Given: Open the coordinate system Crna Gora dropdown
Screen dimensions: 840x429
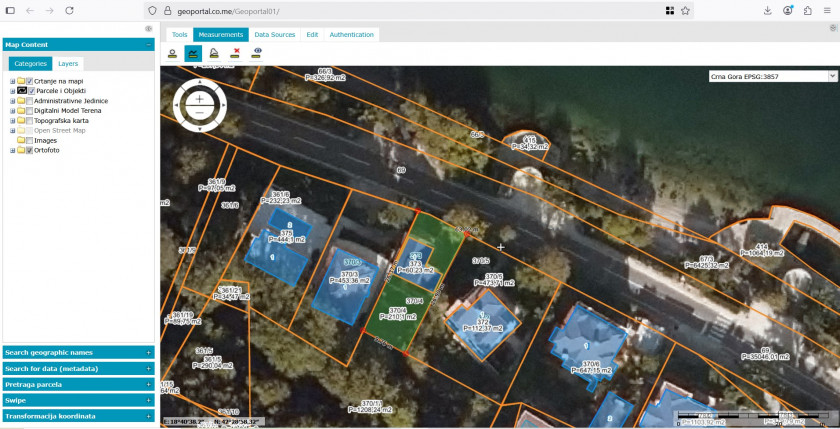Looking at the screenshot, I should click(771, 75).
